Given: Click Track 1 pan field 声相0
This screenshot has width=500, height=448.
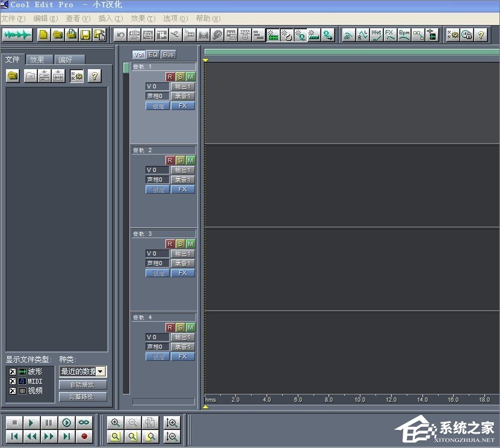Looking at the screenshot, I should (157, 96).
